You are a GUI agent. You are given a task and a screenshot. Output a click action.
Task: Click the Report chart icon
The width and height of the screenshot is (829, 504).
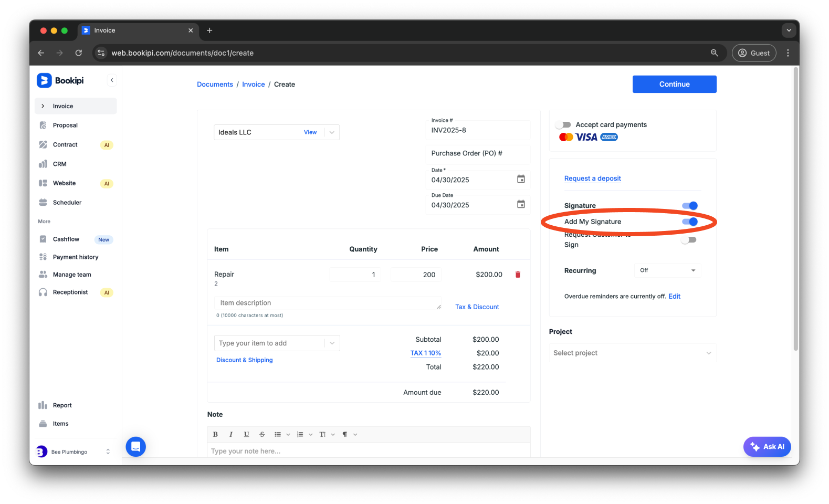click(x=43, y=405)
